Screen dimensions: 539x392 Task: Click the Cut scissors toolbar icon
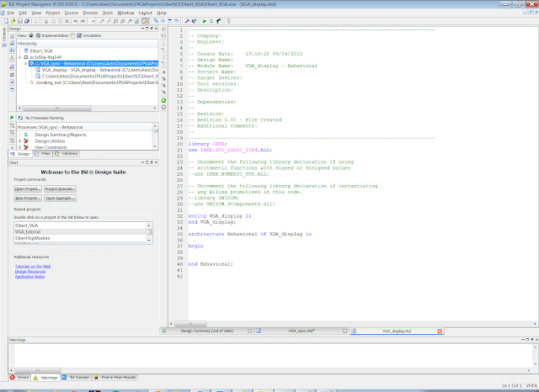(x=46, y=21)
